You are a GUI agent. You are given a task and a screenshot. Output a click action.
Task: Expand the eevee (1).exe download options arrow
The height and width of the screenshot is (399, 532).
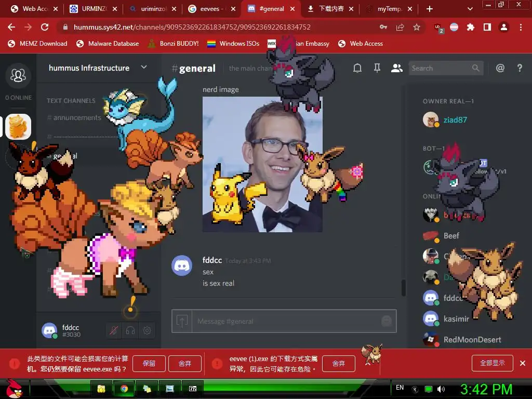[x=367, y=364]
